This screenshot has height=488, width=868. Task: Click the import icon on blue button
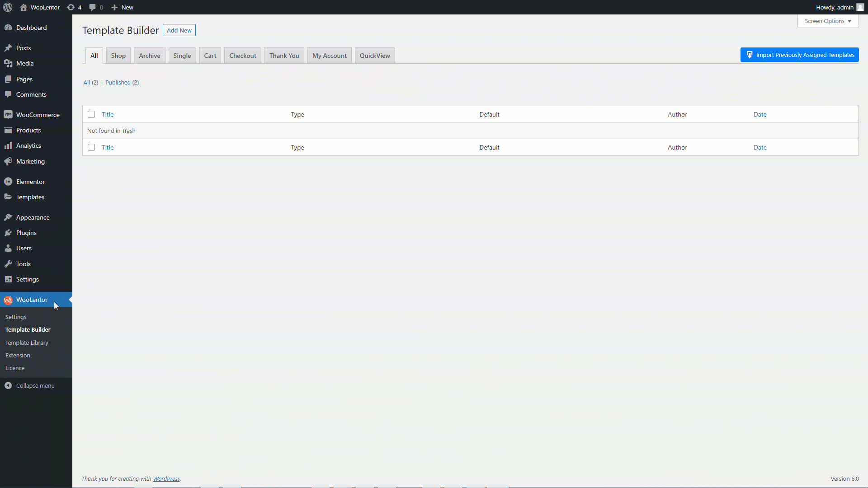click(x=749, y=55)
